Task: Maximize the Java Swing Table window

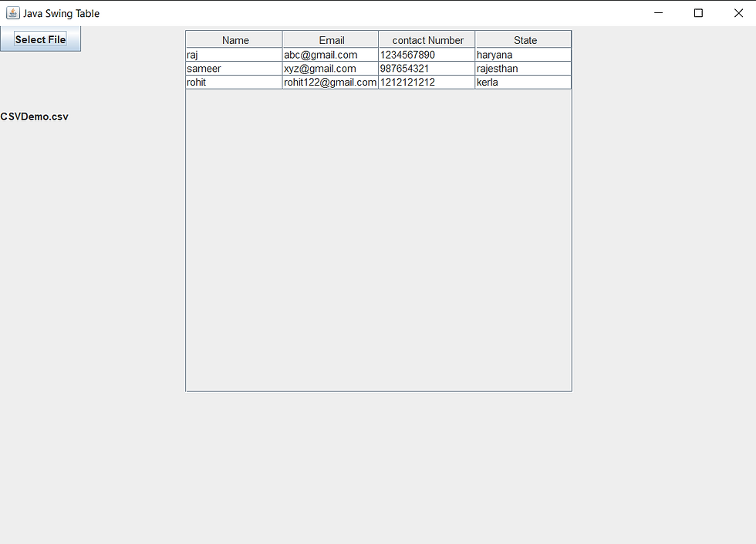Action: [698, 13]
